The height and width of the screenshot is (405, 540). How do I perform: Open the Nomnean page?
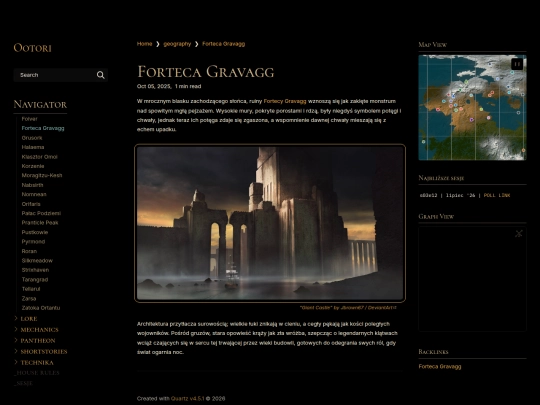tap(34, 194)
